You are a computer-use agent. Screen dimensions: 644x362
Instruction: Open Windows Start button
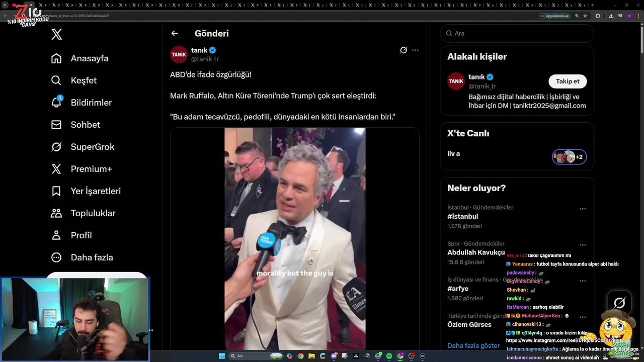coord(222,356)
